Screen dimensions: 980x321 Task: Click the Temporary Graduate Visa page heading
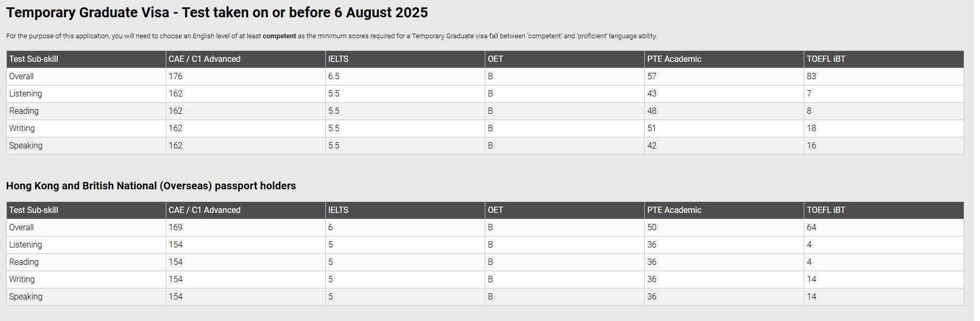[x=217, y=13]
